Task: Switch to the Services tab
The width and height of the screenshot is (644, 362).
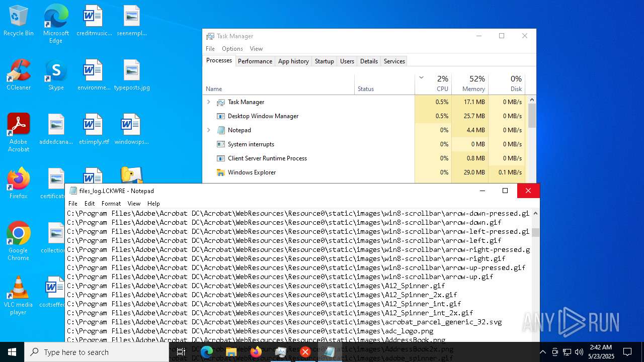Action: (x=394, y=61)
